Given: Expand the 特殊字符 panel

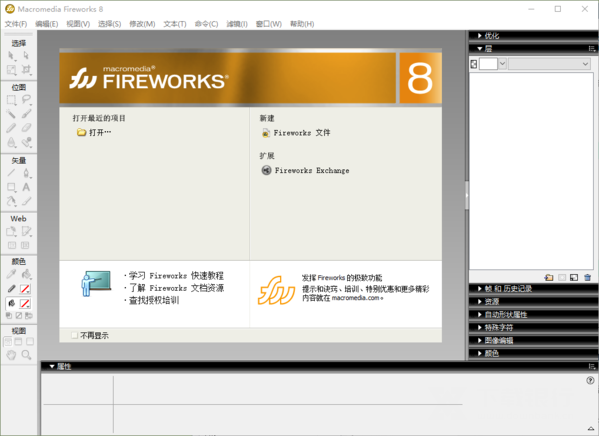Looking at the screenshot, I should click(479, 327).
